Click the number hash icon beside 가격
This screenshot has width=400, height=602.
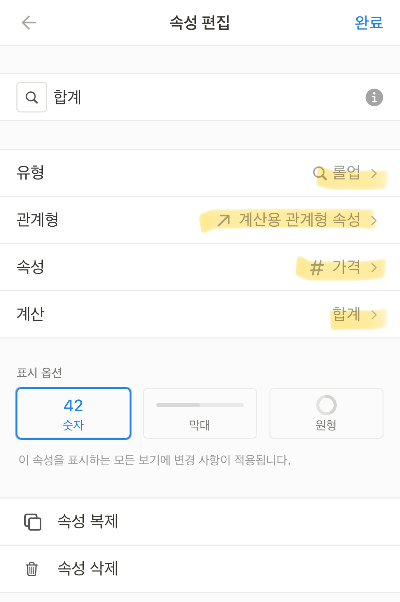click(317, 267)
